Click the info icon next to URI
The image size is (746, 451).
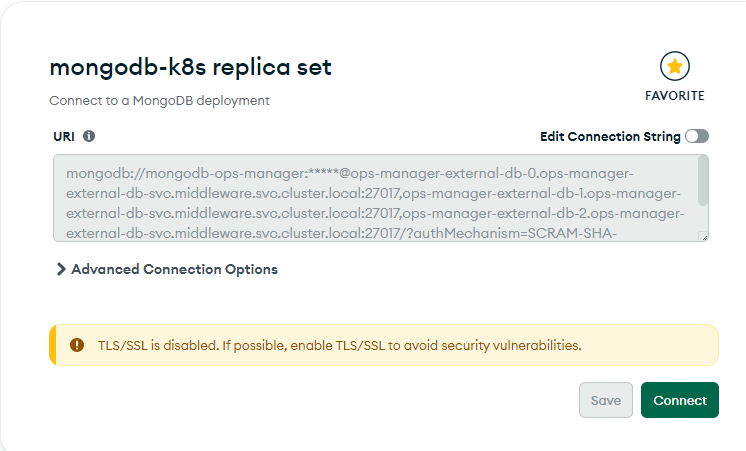point(89,136)
